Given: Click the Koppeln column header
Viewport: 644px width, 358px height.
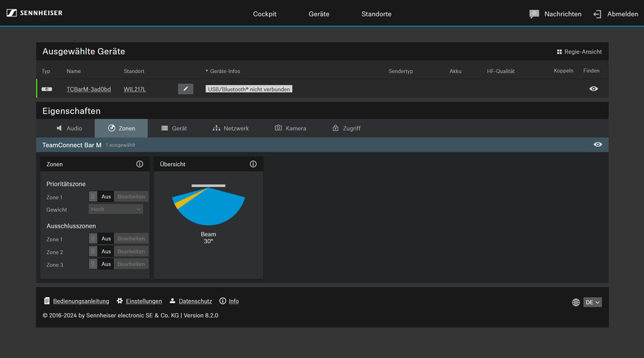Looking at the screenshot, I should [563, 71].
